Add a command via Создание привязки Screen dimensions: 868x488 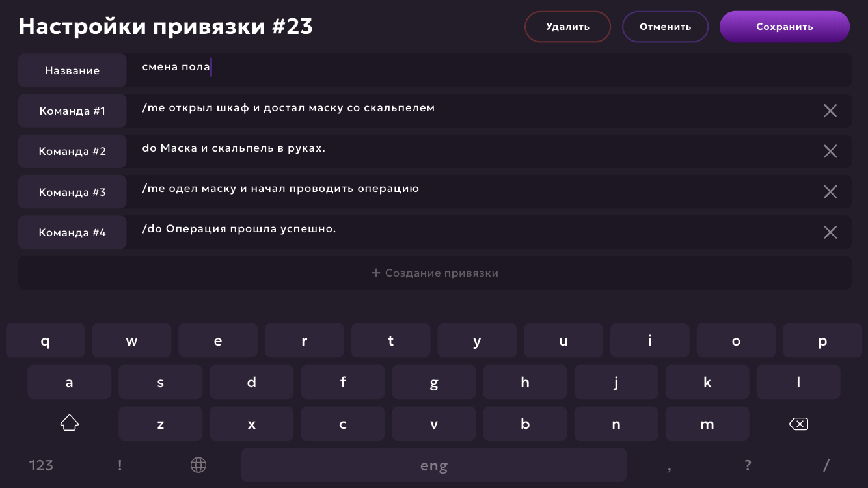pyautogui.click(x=435, y=273)
